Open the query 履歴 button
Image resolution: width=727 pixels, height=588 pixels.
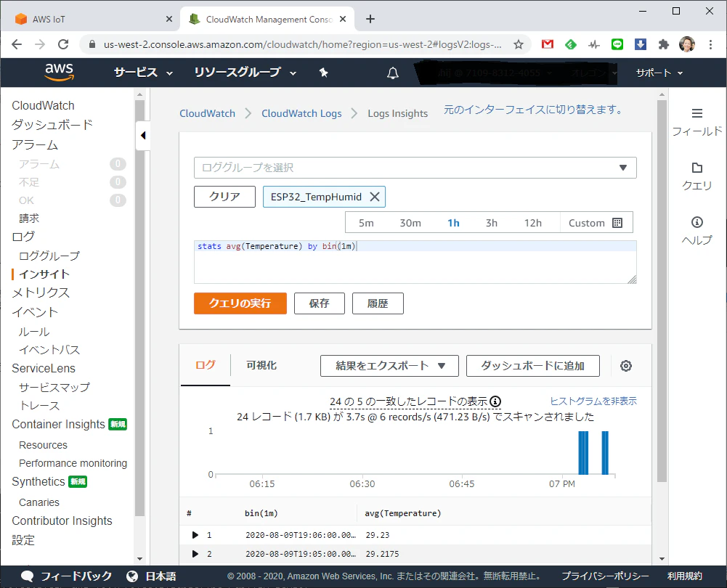tap(378, 303)
